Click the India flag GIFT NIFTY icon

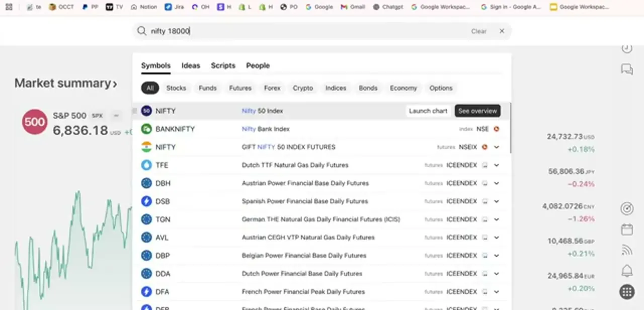click(x=146, y=147)
